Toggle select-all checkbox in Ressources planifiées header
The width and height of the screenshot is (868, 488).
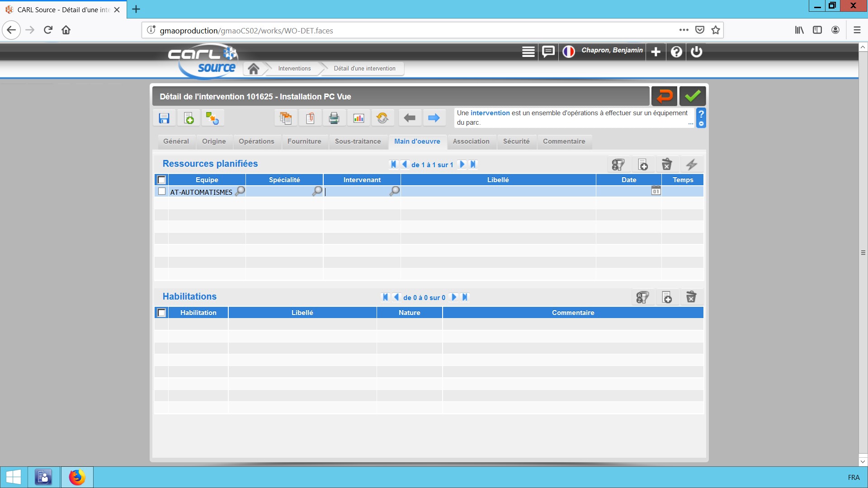pyautogui.click(x=162, y=180)
